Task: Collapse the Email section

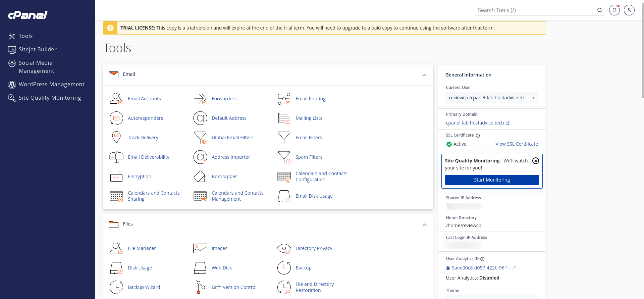Action: (x=424, y=75)
